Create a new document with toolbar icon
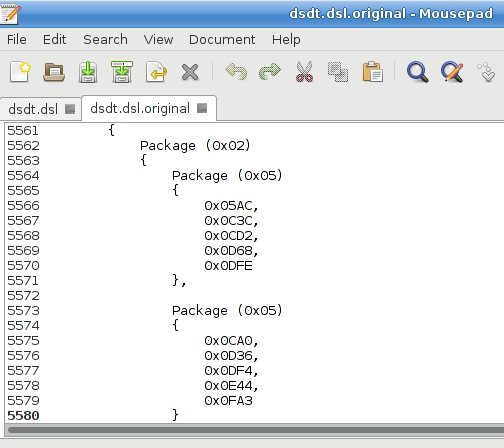Screen dimensions: 504x448 click(x=20, y=72)
